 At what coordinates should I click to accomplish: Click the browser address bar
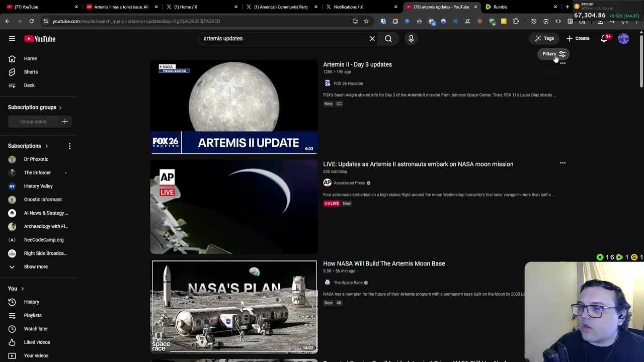tap(196, 21)
